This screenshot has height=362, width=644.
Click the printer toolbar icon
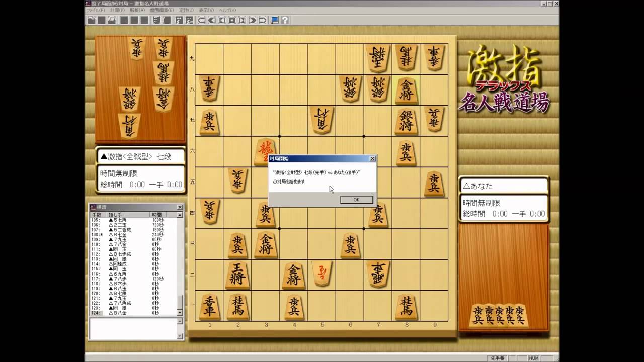point(112,20)
